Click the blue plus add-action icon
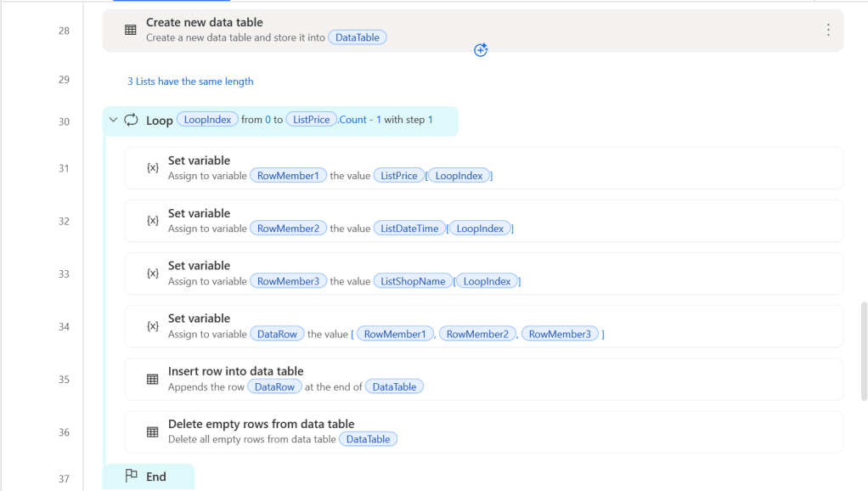 (x=481, y=50)
